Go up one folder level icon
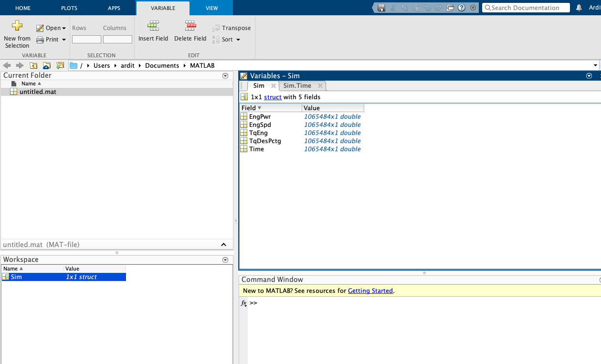Screen dimensions: 601x364 [33, 65]
